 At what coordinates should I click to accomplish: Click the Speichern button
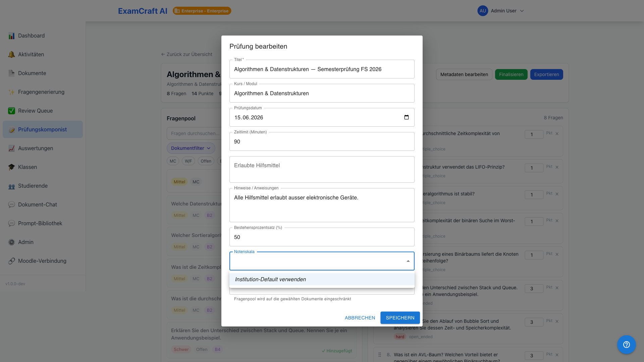point(400,318)
